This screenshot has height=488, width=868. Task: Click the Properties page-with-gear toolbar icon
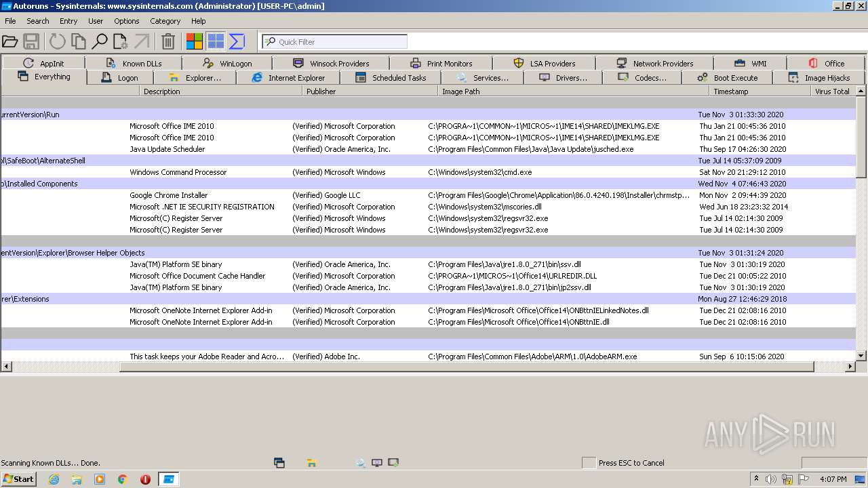click(121, 41)
